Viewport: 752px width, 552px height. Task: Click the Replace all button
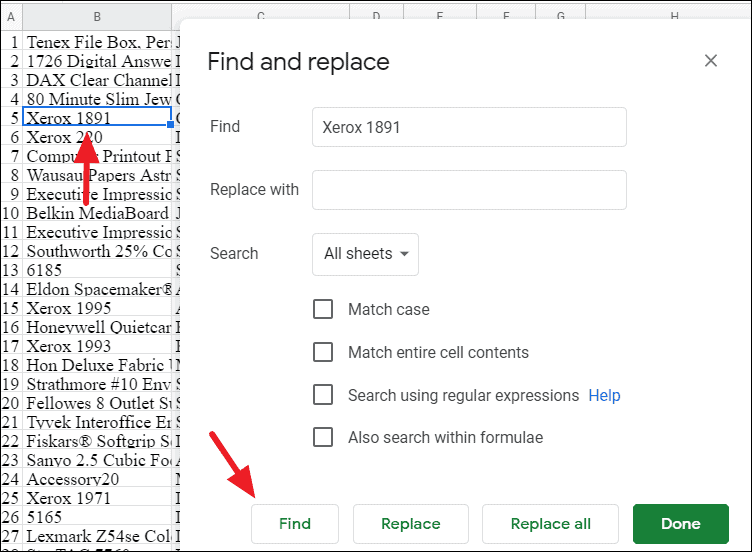[x=550, y=524]
